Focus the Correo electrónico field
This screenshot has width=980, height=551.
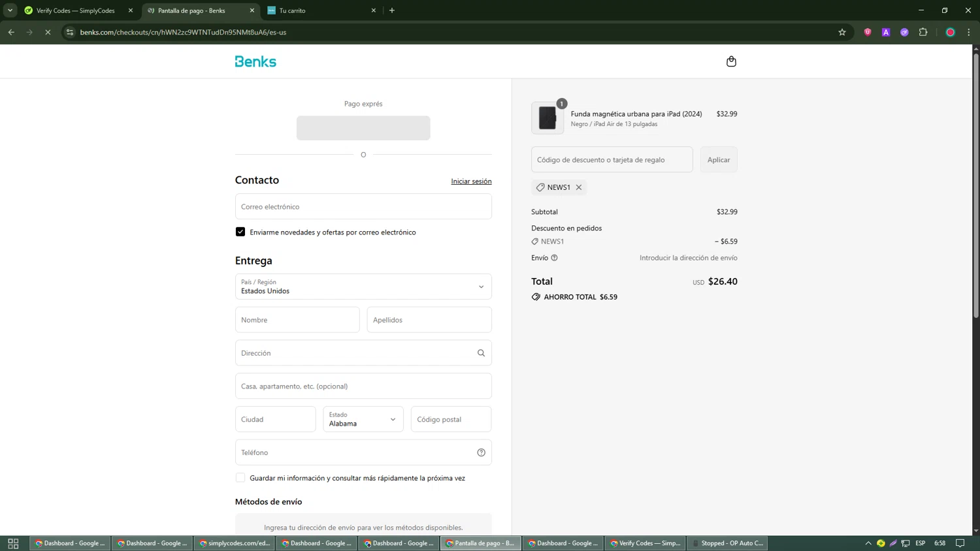coord(363,206)
